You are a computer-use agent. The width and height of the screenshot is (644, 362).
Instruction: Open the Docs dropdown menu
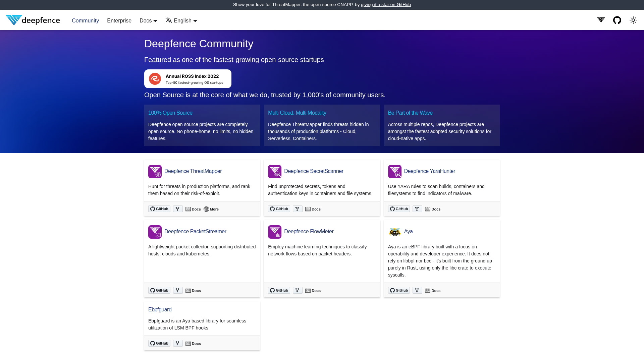(148, 20)
